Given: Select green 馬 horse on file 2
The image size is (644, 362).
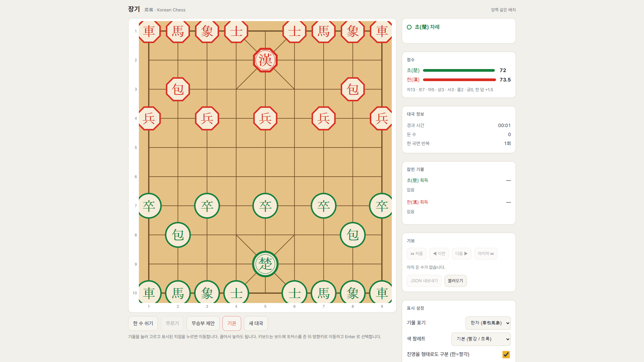Looking at the screenshot, I should 178,292.
